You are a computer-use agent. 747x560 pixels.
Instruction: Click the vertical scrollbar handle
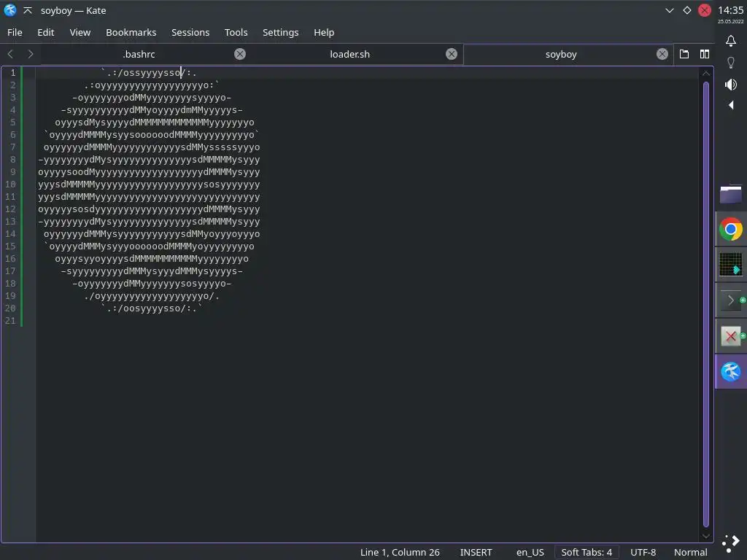pos(706,305)
